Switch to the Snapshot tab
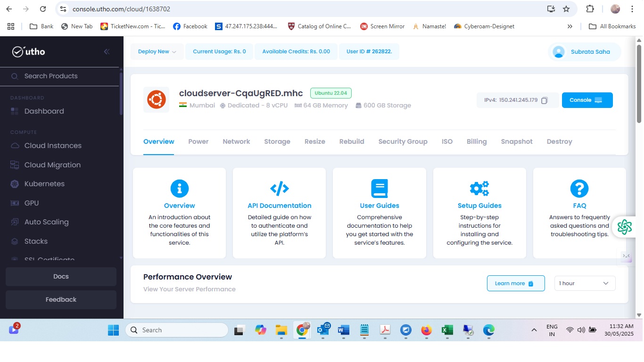Viewport: 644px width, 362px height. click(x=517, y=141)
